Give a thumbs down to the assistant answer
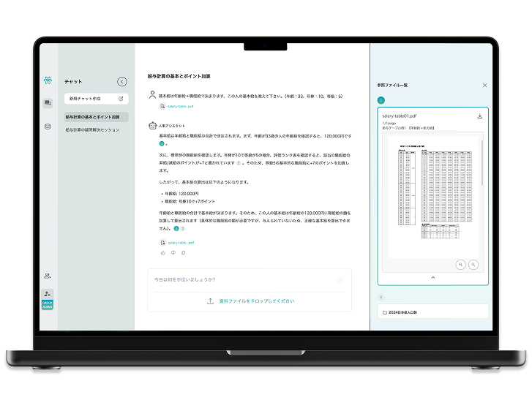This screenshot has width=532, height=400. 173,253
